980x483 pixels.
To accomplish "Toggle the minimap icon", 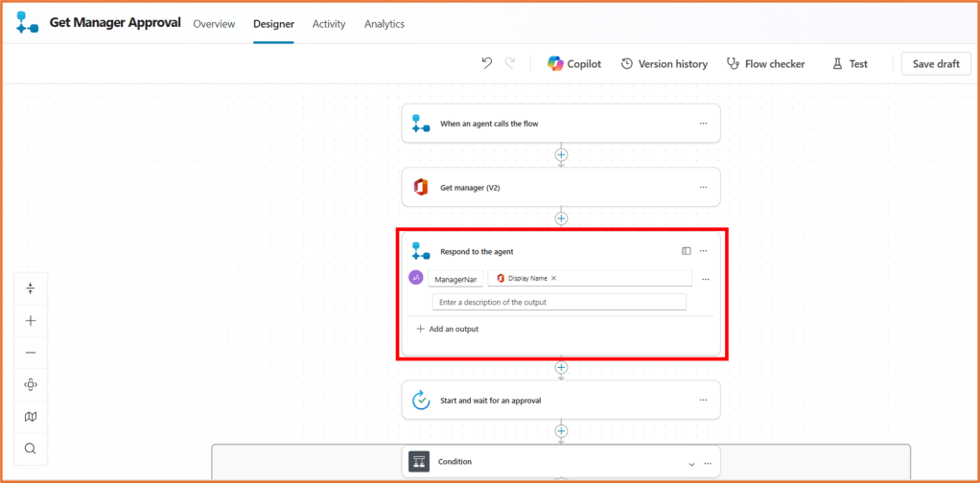I will [31, 417].
